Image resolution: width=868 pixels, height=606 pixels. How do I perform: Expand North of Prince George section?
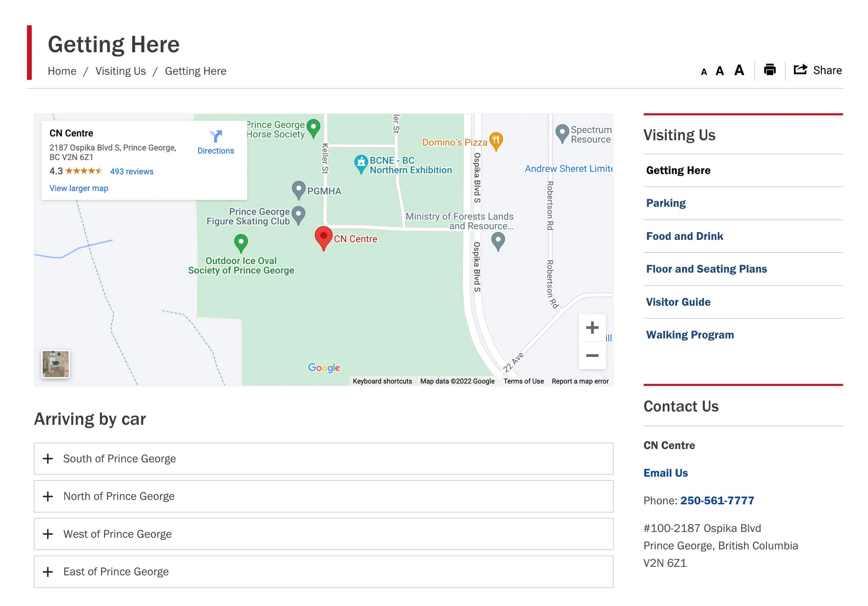pyautogui.click(x=323, y=496)
